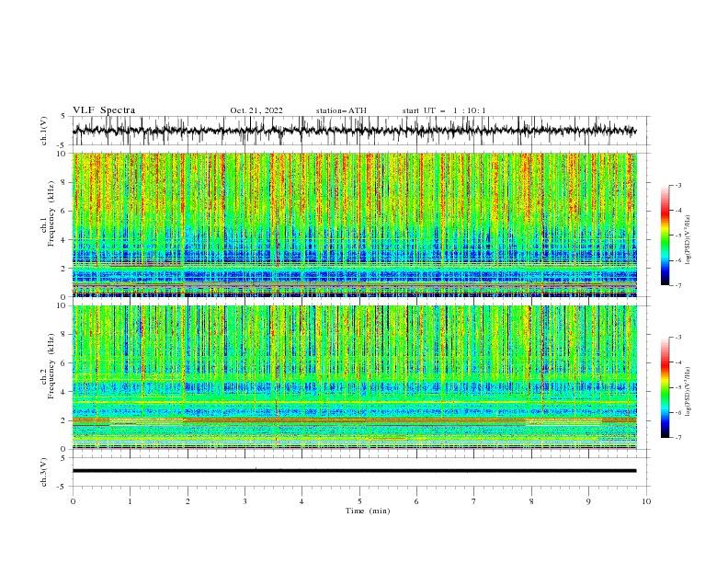The width and height of the screenshot is (728, 563).
Task: Click time axis tick label "1"
Action: [x=130, y=501]
